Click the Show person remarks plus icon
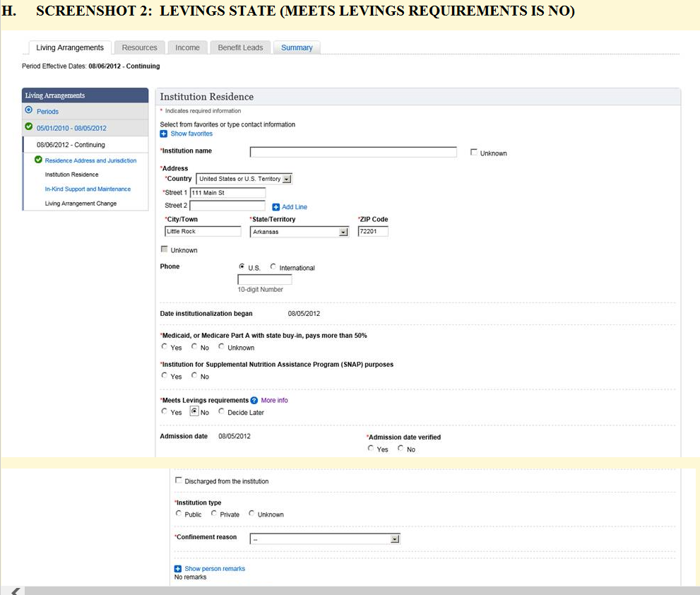 178,569
